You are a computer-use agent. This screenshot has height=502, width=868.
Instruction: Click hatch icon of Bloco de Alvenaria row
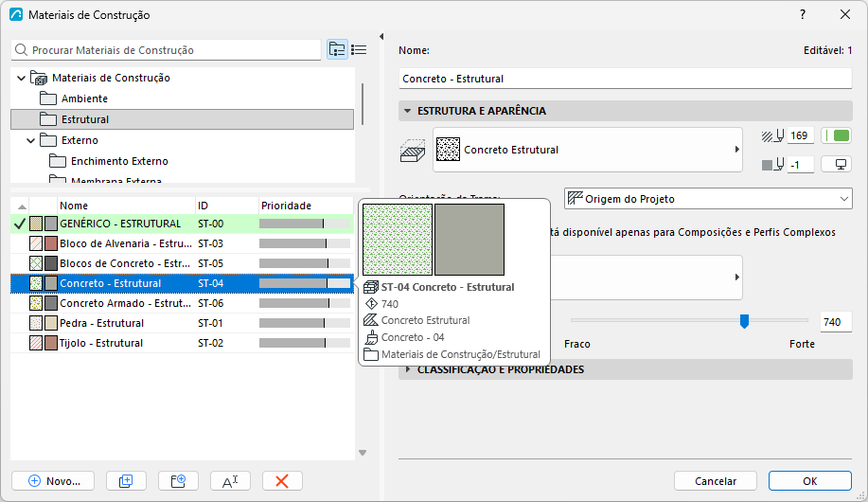click(x=36, y=243)
